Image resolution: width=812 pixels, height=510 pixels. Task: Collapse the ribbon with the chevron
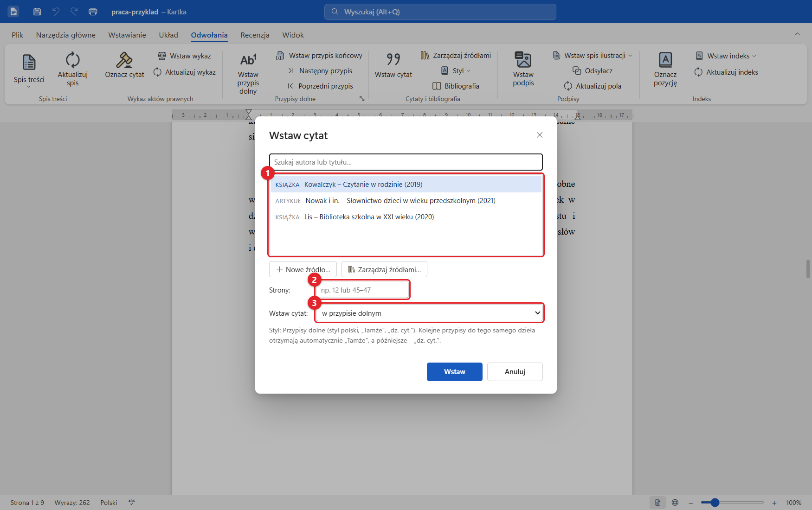click(x=797, y=34)
